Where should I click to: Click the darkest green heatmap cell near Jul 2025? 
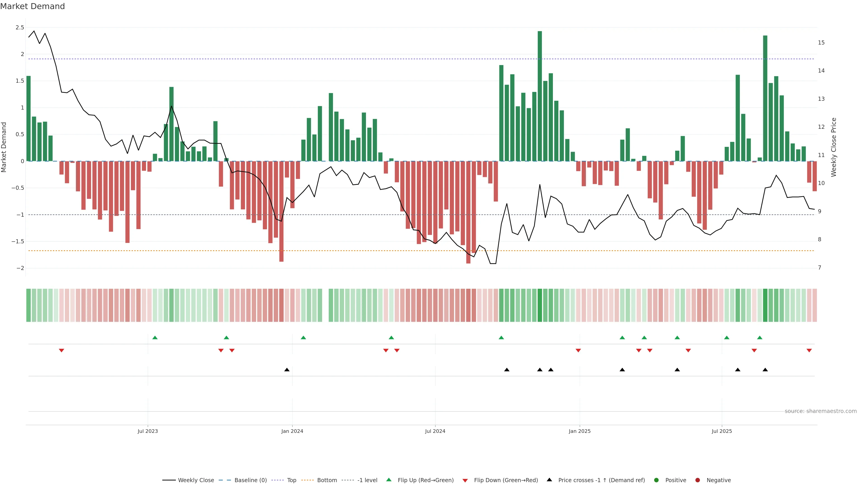click(x=765, y=305)
